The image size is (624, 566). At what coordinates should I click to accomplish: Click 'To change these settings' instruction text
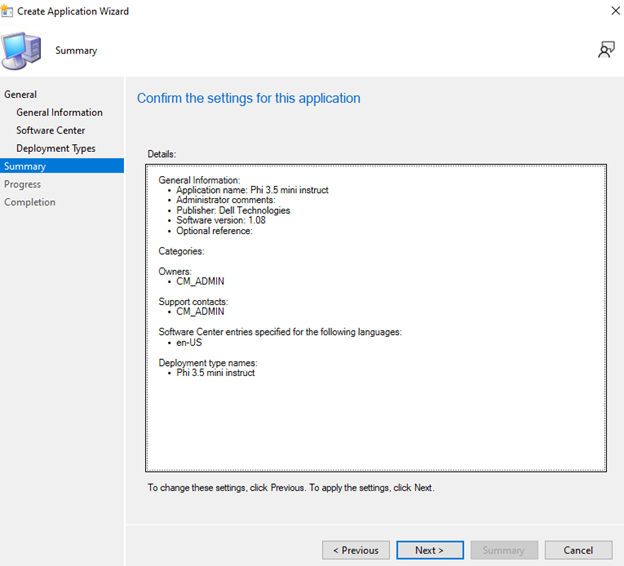pyautogui.click(x=291, y=488)
